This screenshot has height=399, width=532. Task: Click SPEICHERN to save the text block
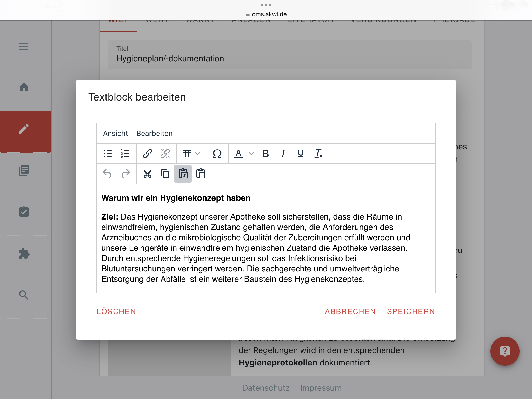point(411,311)
